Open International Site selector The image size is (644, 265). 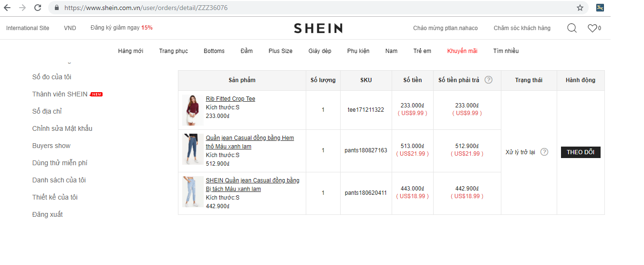[28, 28]
